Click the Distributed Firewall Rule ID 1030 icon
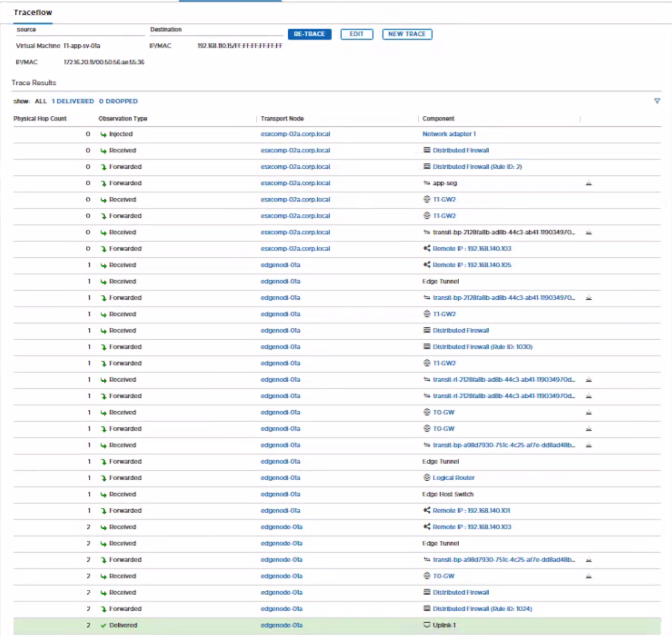This screenshot has width=672, height=637. click(427, 347)
